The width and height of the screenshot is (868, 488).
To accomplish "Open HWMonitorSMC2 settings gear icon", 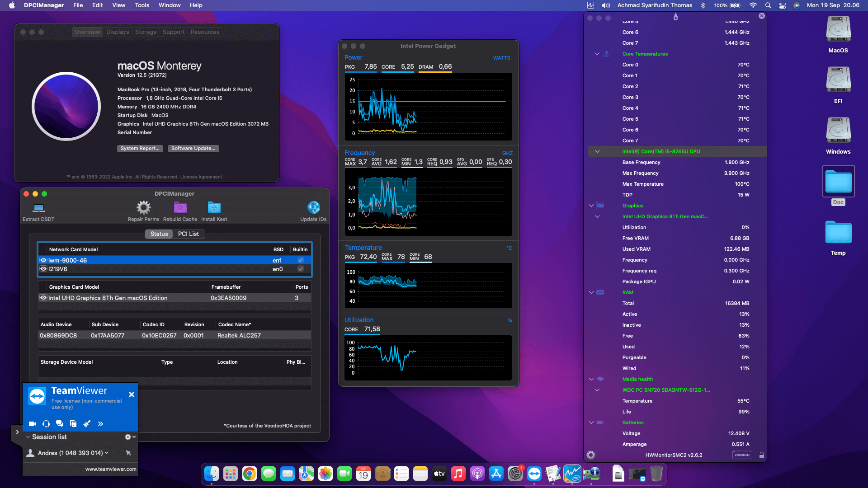I will [x=590, y=455].
